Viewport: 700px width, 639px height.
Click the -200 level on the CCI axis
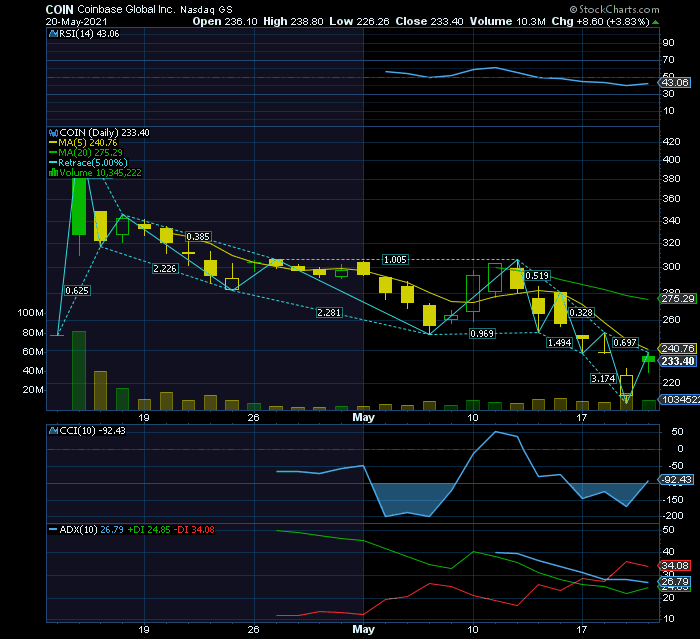pyautogui.click(x=674, y=516)
